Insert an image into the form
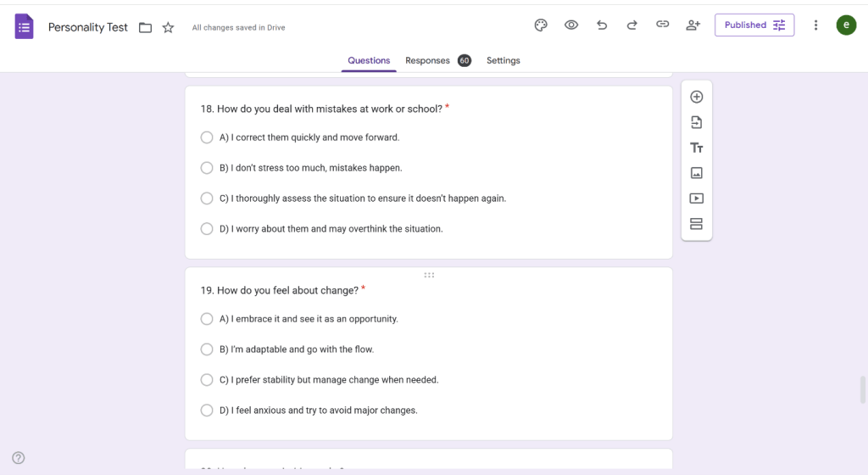 [697, 173]
